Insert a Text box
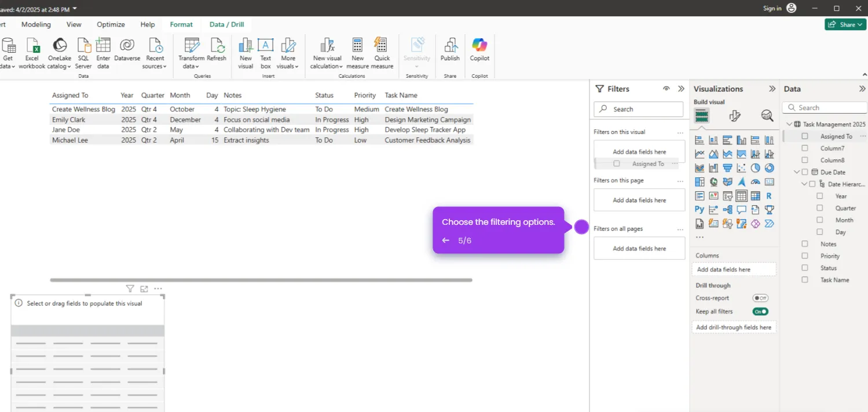This screenshot has width=868, height=412. (x=266, y=53)
